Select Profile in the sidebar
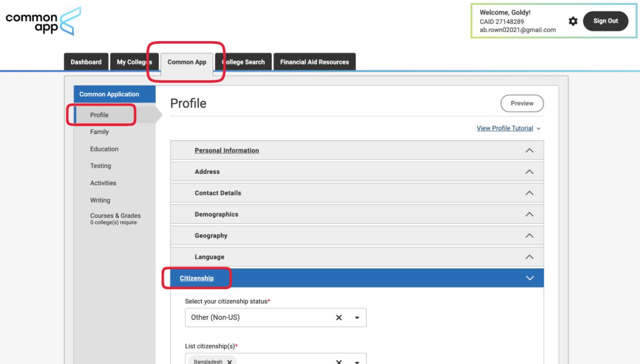 coord(99,115)
